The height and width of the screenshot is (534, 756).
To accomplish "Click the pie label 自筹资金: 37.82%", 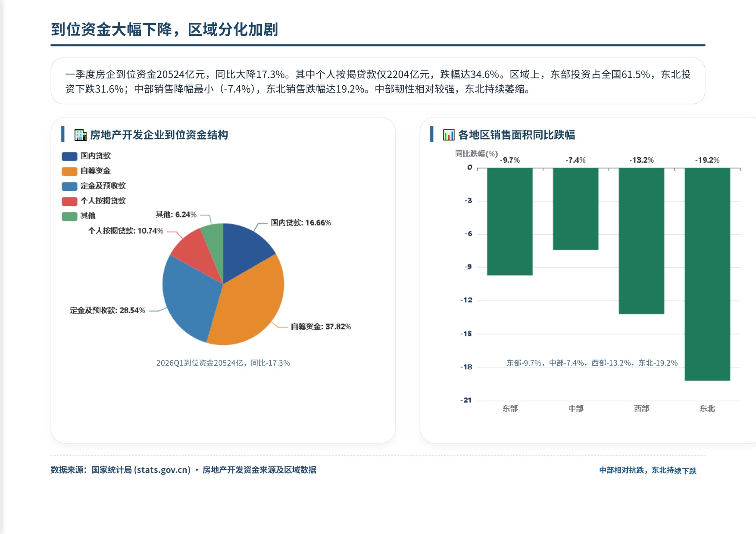I will point(321,326).
